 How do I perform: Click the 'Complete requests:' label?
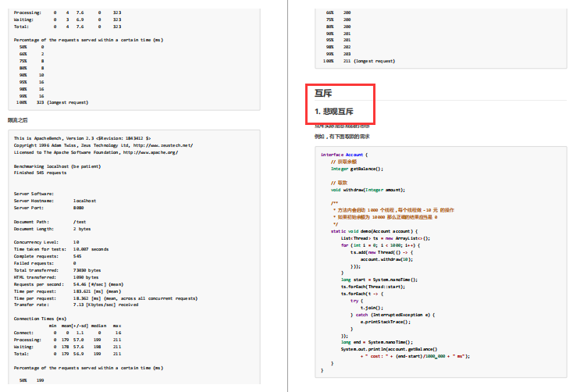pos(36,256)
